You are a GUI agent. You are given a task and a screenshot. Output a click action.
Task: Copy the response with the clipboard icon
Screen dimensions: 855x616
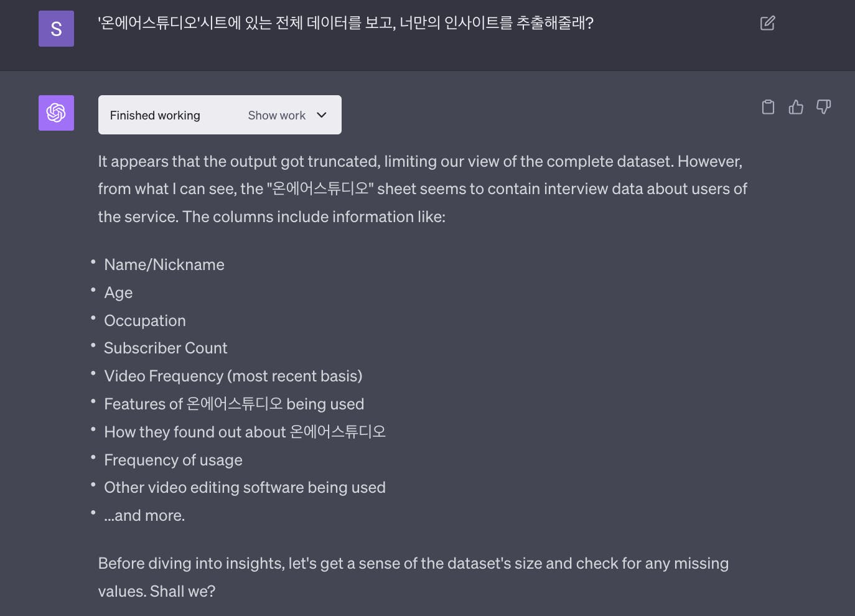tap(768, 107)
